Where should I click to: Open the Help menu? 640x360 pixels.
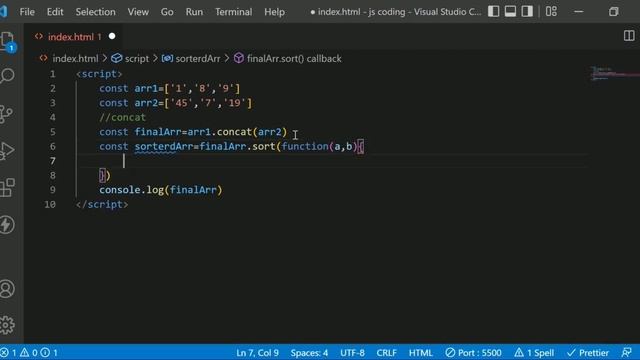274,12
